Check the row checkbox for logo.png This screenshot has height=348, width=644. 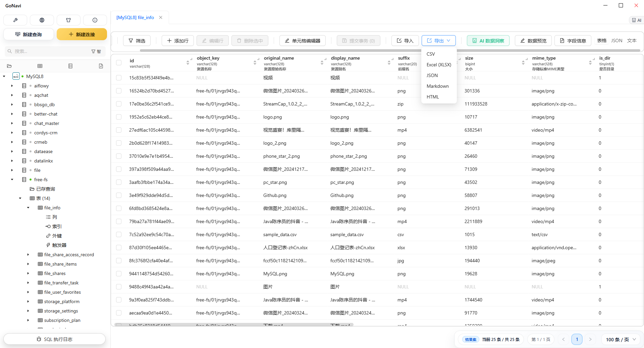[119, 117]
